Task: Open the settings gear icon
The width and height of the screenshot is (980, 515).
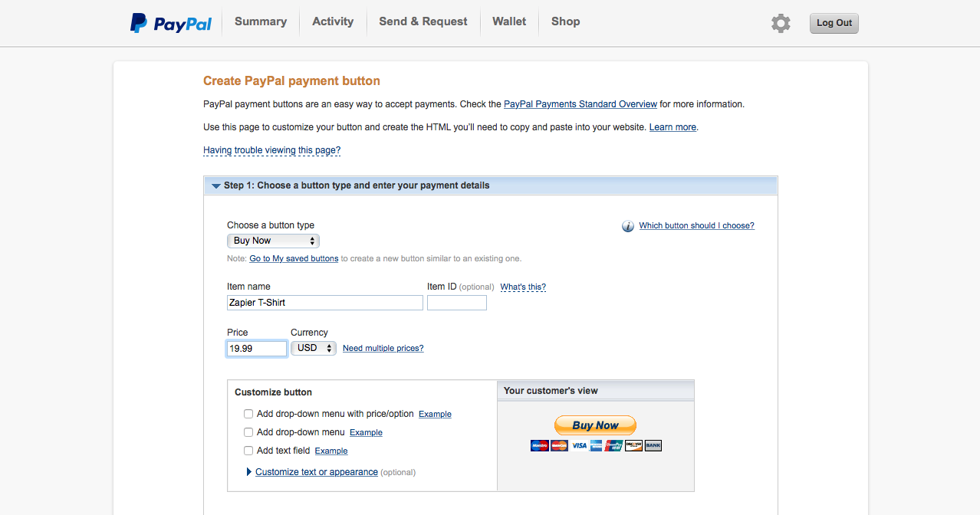Action: (x=781, y=23)
